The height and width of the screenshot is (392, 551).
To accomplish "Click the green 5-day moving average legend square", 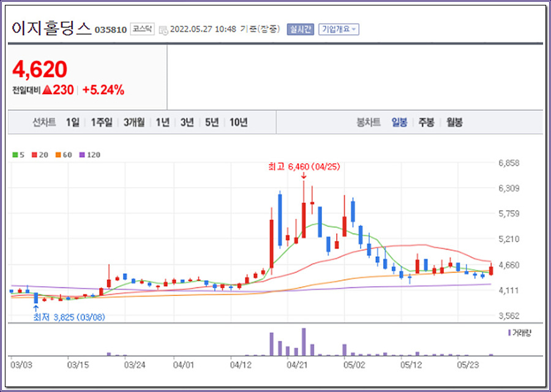I will coord(15,155).
